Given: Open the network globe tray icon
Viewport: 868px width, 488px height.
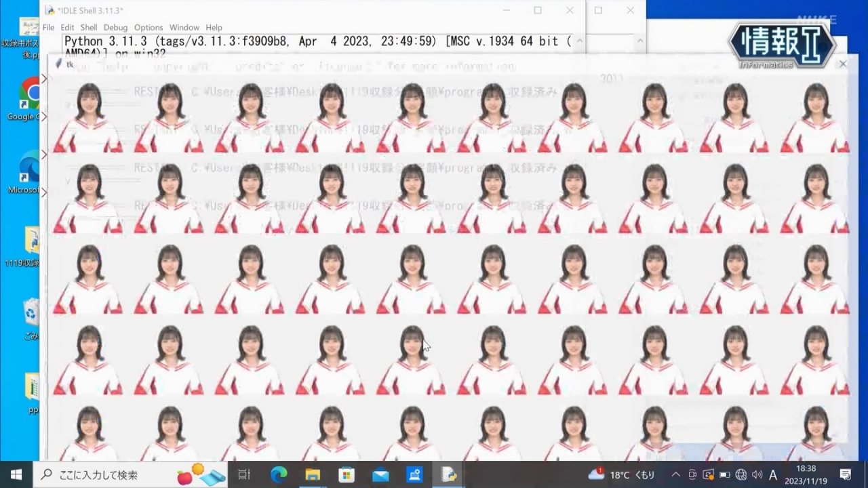Looking at the screenshot, I should (741, 474).
